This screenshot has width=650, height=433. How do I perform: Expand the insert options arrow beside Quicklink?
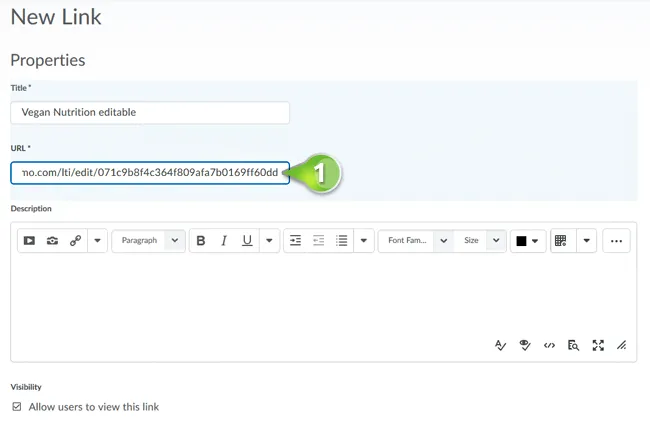tap(97, 240)
